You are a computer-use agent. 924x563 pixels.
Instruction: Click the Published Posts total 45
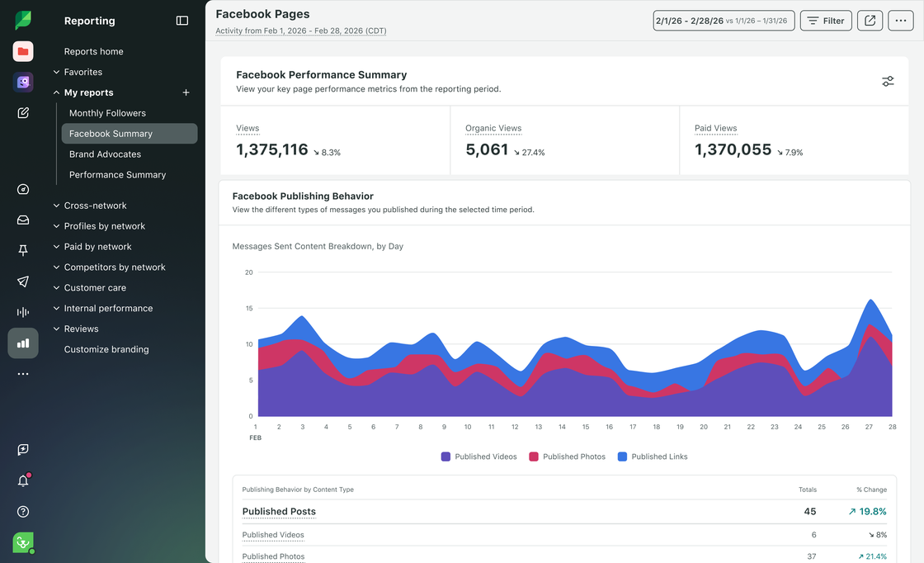[809, 512]
